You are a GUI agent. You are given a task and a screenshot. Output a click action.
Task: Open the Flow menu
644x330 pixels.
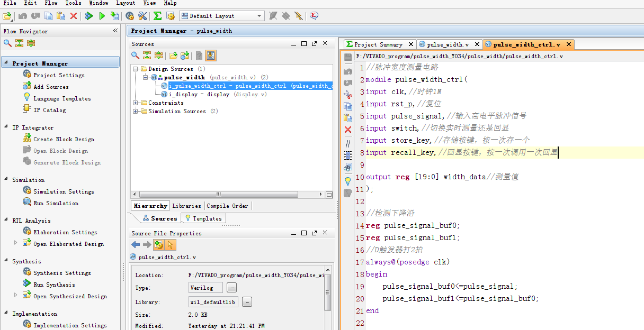51,3
